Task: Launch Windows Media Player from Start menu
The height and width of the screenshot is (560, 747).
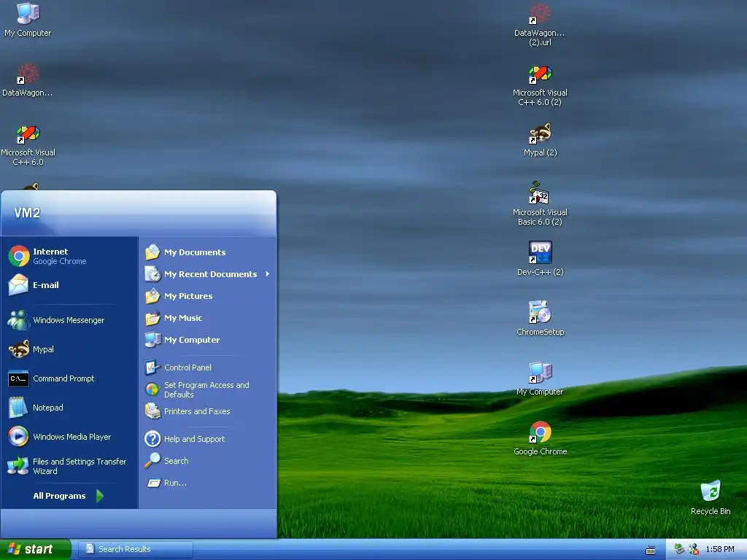Action: pyautogui.click(x=69, y=437)
